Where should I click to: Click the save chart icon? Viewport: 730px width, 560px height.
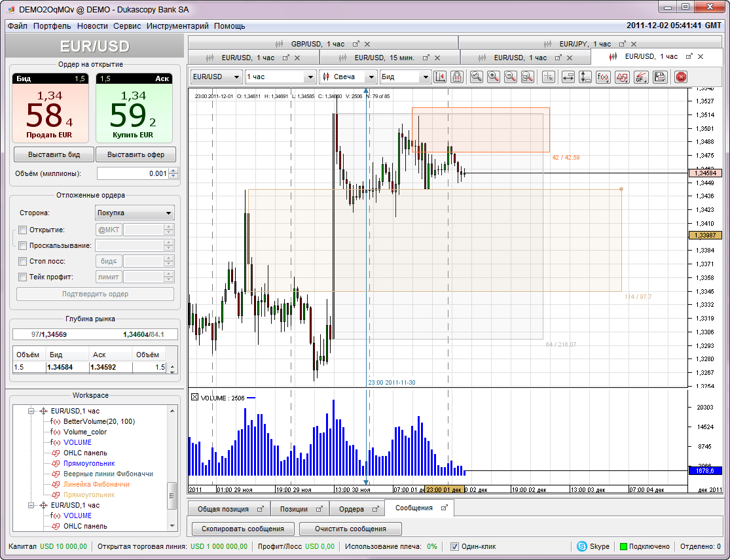click(x=660, y=77)
